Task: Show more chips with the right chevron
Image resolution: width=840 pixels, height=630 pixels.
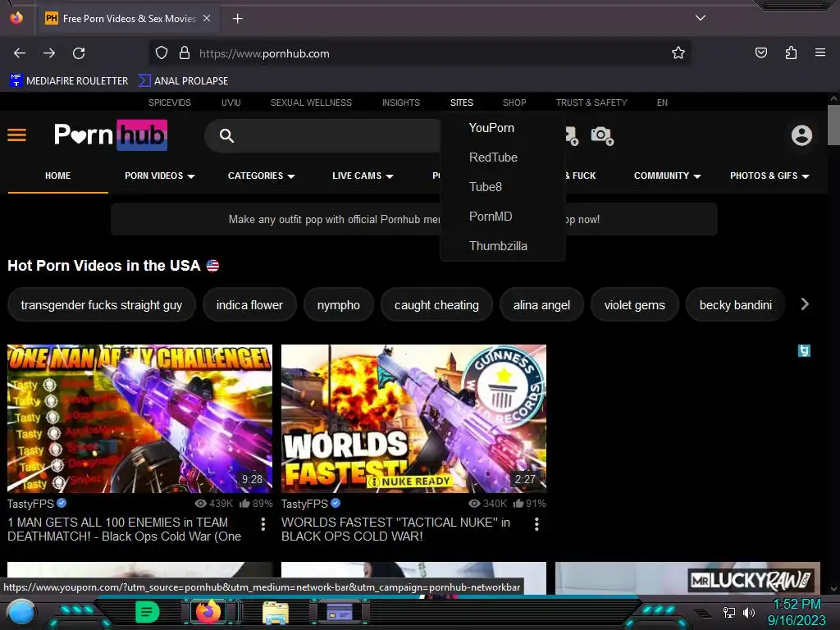Action: (805, 304)
